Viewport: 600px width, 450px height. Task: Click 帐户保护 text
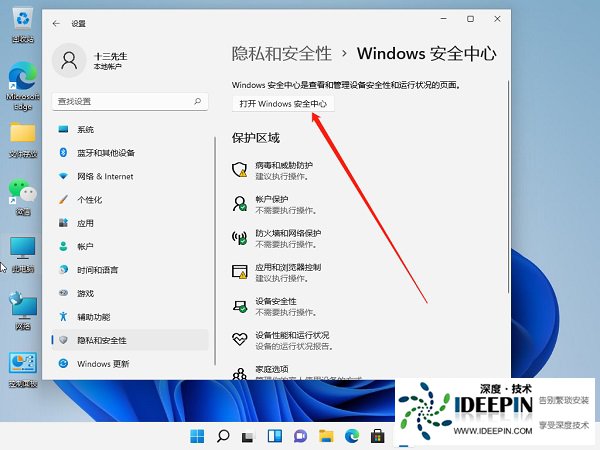pos(272,199)
